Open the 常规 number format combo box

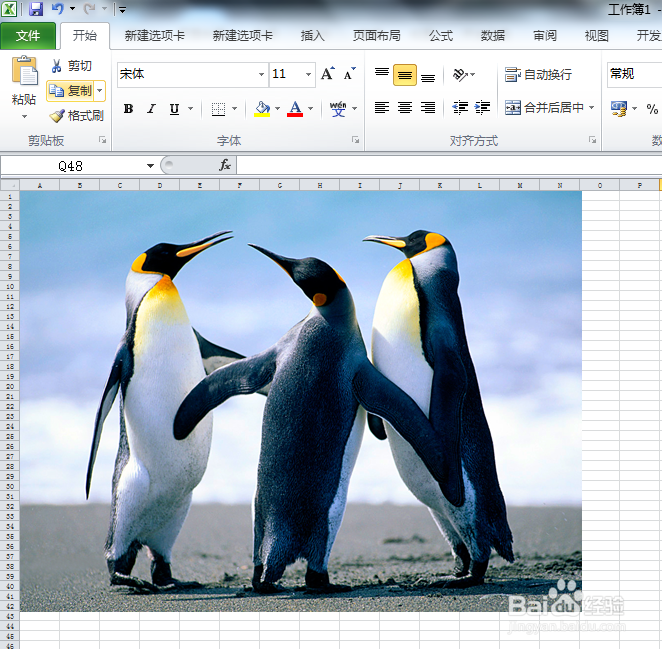tap(634, 74)
